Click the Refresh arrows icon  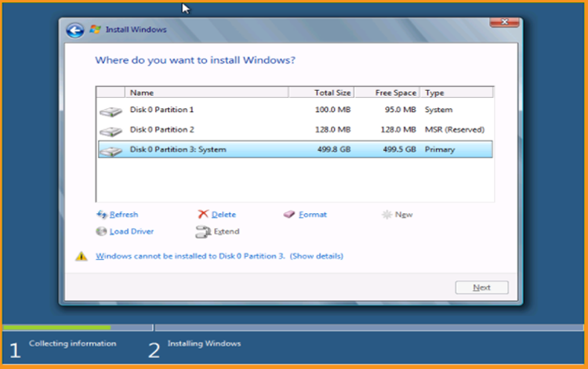click(x=102, y=215)
